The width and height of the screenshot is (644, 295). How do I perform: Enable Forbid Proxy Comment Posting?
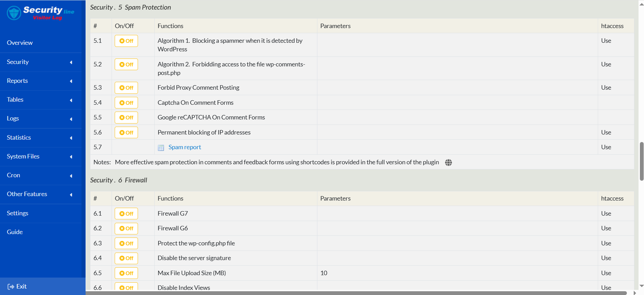tap(126, 88)
